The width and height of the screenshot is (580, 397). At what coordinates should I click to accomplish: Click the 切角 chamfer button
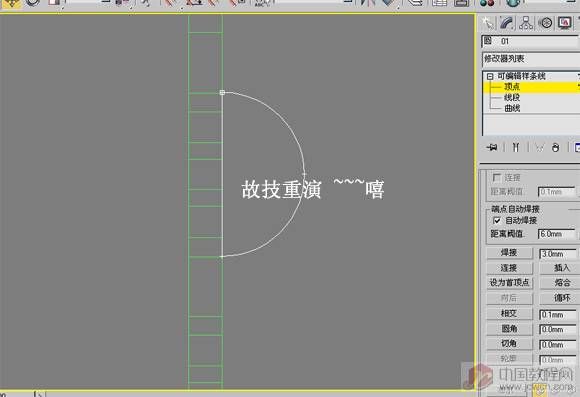tap(509, 344)
